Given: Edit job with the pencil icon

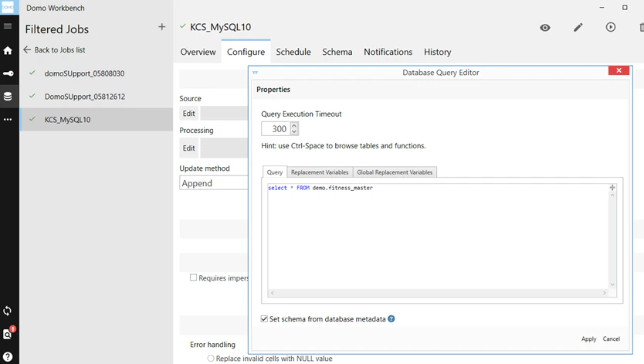Looking at the screenshot, I should pos(578,28).
